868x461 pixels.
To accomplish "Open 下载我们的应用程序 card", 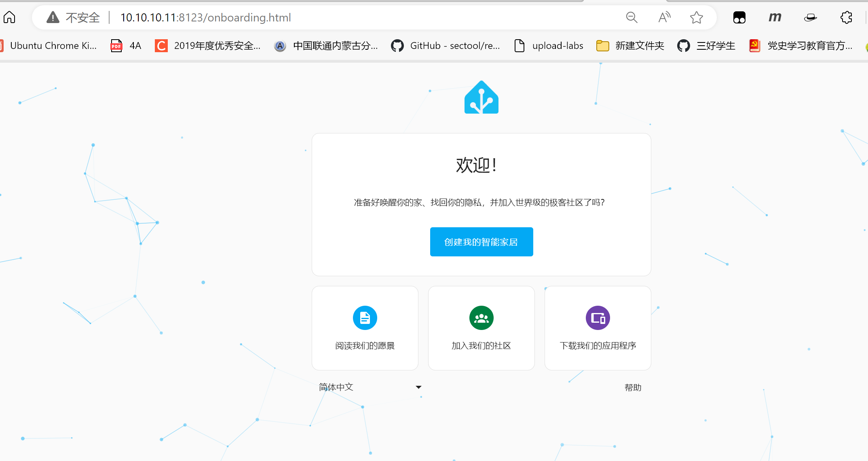I will pos(598,328).
